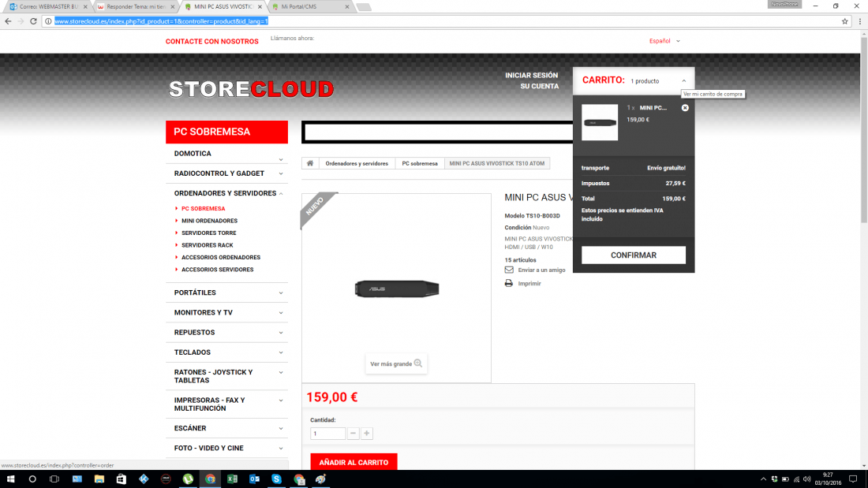Expand the DOMOTICA category
This screenshot has height=488, width=868.
(x=281, y=160)
